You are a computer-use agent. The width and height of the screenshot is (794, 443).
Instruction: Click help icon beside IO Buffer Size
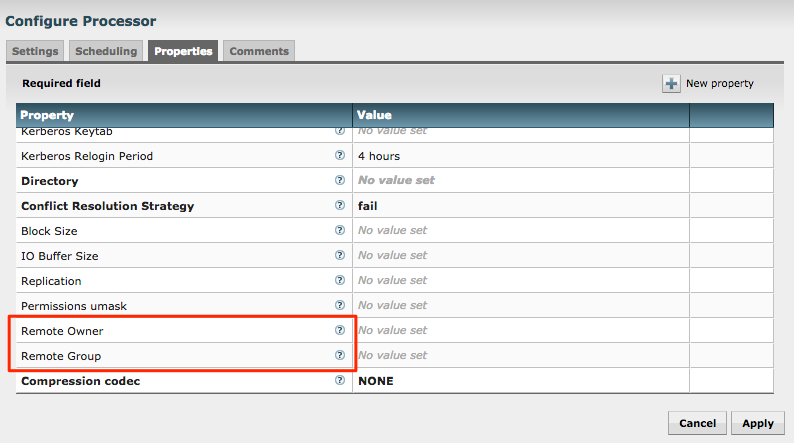click(x=340, y=256)
